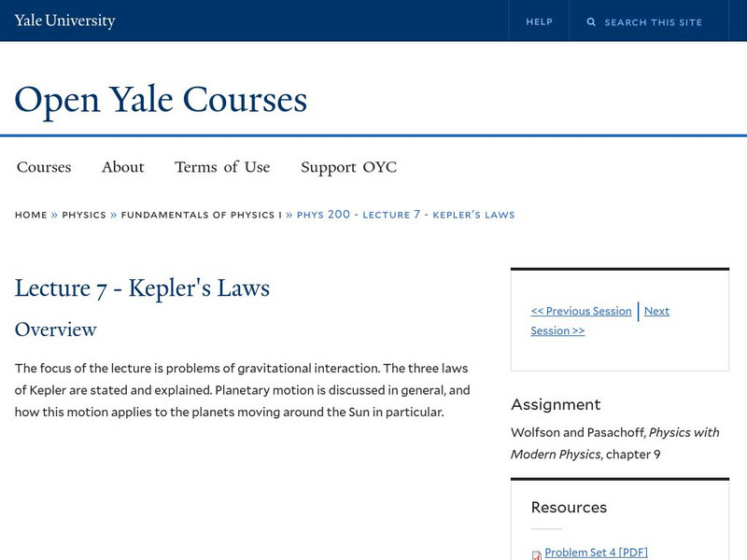Open the PHYSICS breadcrumb link

coord(83,214)
